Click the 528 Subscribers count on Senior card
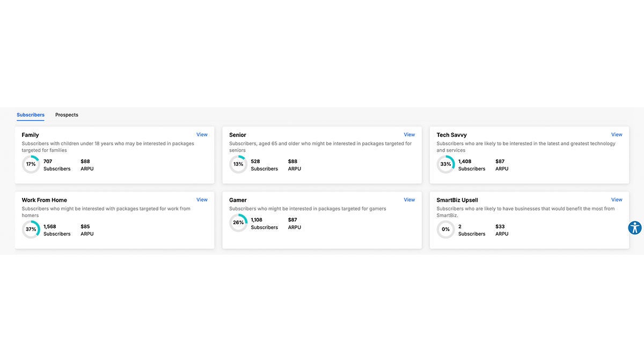 [264, 165]
